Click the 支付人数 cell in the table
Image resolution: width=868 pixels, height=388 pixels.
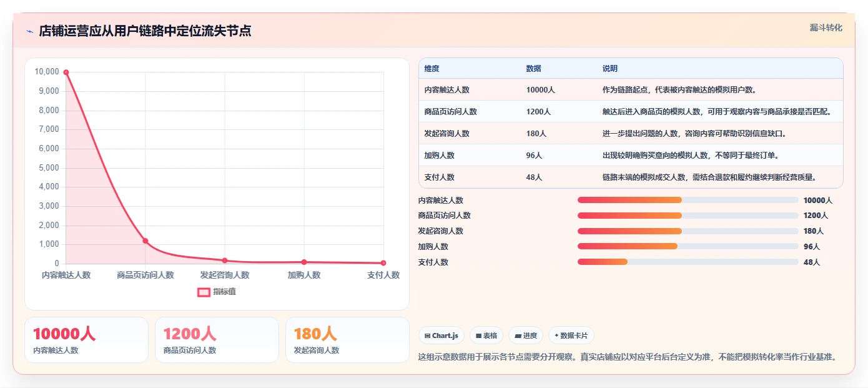pyautogui.click(x=440, y=177)
